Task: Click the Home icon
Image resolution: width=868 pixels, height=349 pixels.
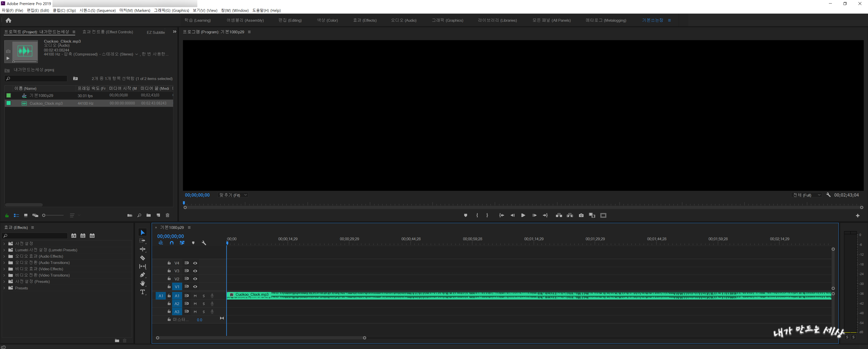Action: [x=8, y=20]
